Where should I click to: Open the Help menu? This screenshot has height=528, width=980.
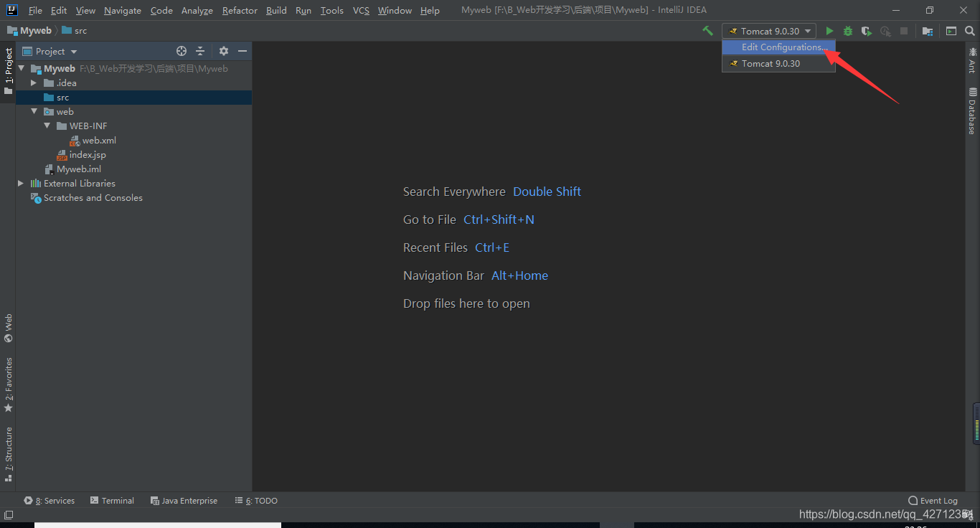tap(430, 11)
